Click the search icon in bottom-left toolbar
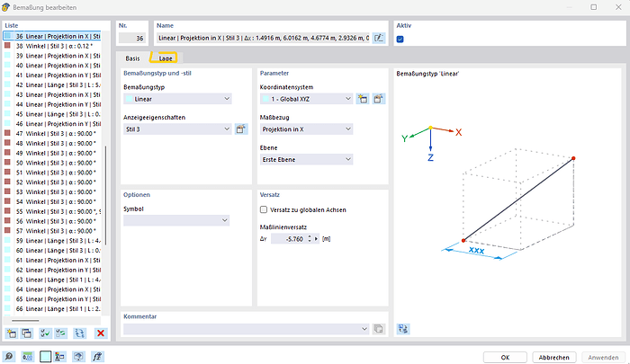Screen dimensions: 630x364 coord(9,357)
